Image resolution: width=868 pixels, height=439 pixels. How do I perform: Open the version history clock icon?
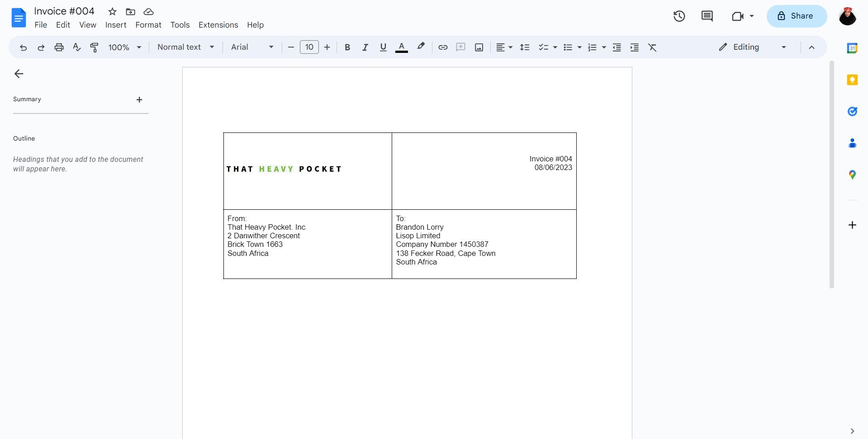pos(679,16)
